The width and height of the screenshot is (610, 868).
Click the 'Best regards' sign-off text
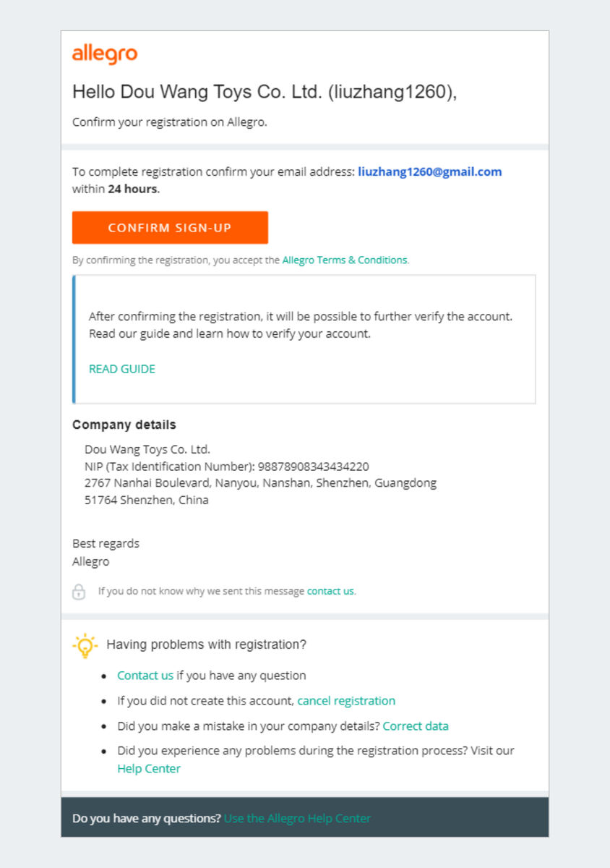pyautogui.click(x=106, y=544)
